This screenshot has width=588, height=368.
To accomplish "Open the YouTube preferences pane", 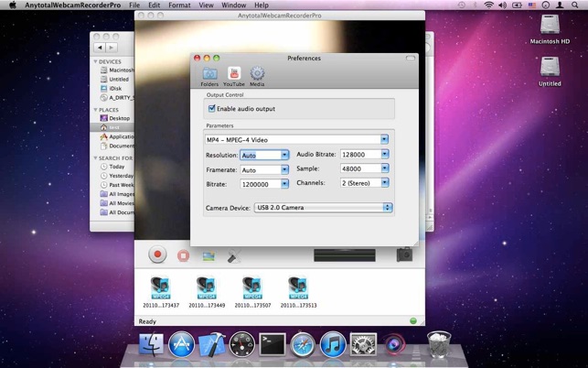I will click(x=234, y=77).
